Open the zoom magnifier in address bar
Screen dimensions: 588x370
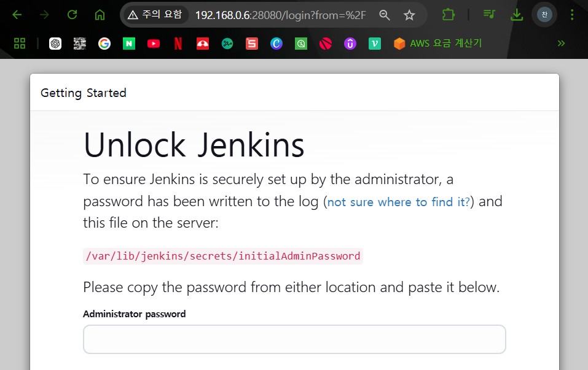point(385,15)
